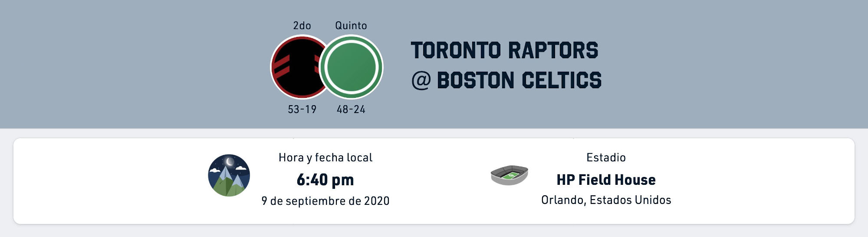Viewport: 868px width, 237px height.
Task: Open the Toronto Raptors title link
Action: pyautogui.click(x=505, y=50)
